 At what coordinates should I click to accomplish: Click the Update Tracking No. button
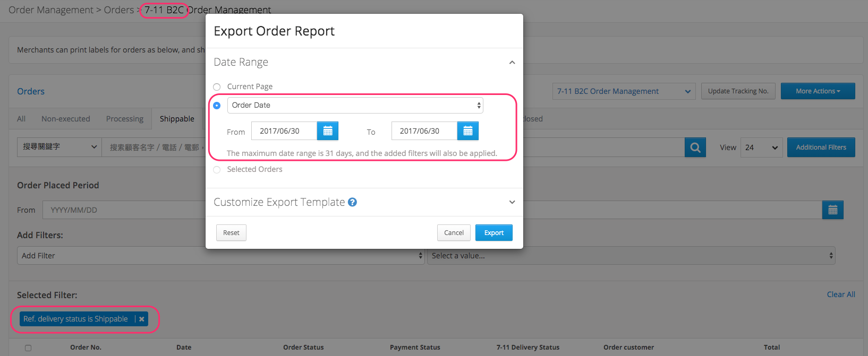(738, 91)
